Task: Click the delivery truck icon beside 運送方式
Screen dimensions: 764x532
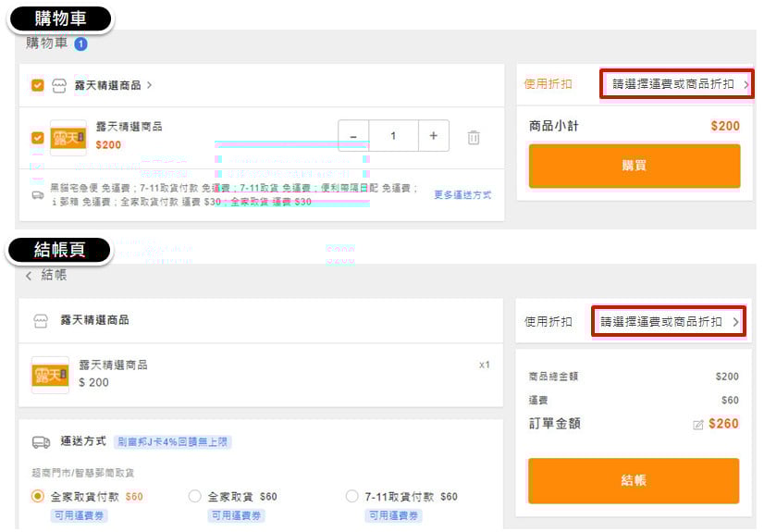Action: (41, 442)
